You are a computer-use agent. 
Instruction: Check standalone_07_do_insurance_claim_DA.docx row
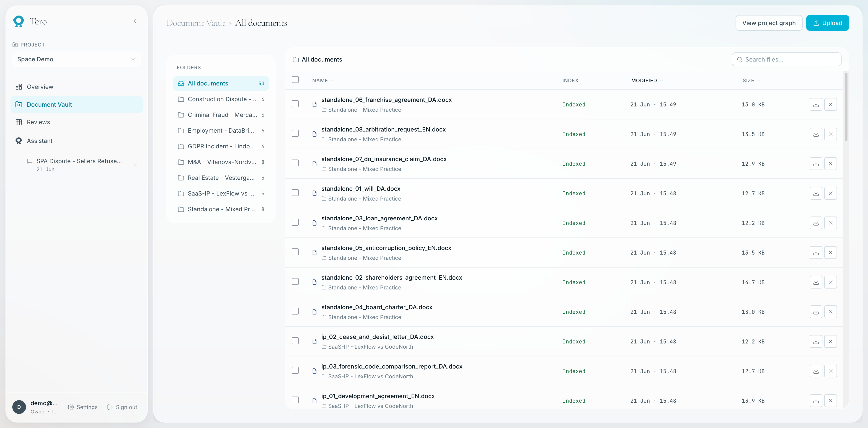295,163
